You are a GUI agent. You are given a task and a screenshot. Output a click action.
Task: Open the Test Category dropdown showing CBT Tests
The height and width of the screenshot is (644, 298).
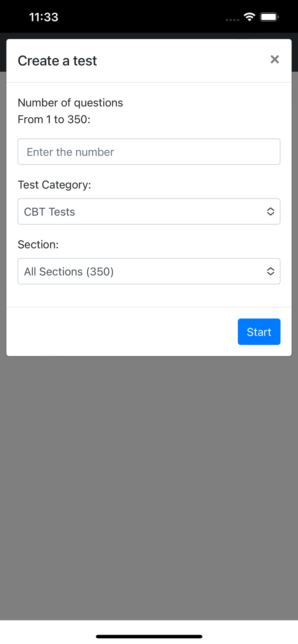pyautogui.click(x=149, y=211)
